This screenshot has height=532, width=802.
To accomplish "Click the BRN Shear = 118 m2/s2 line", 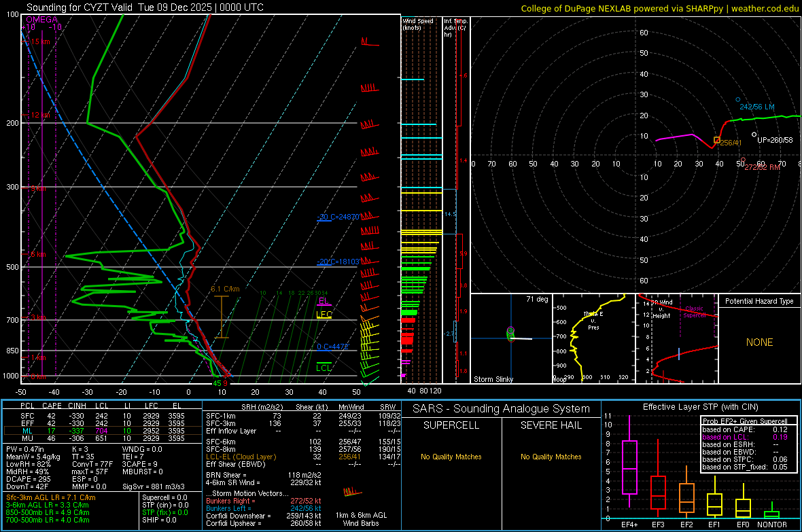I will tap(264, 475).
